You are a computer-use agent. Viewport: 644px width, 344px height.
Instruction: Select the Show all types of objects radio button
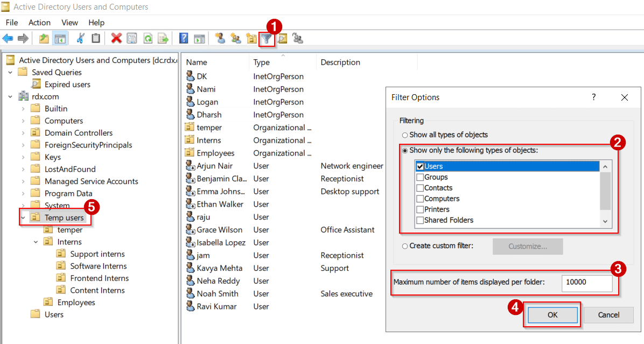pos(404,135)
